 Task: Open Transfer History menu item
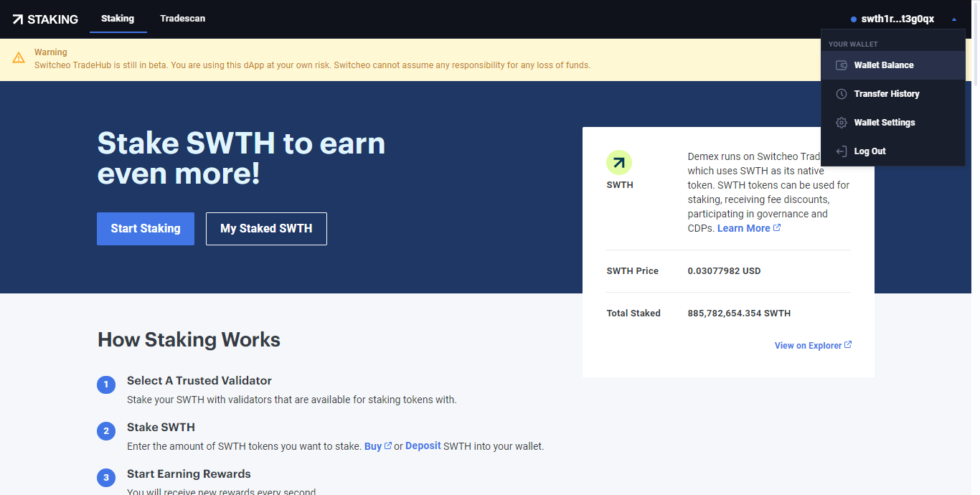point(893,94)
